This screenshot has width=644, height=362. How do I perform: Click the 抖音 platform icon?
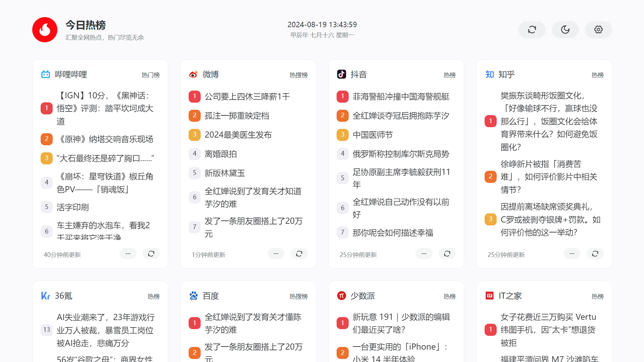(x=341, y=74)
